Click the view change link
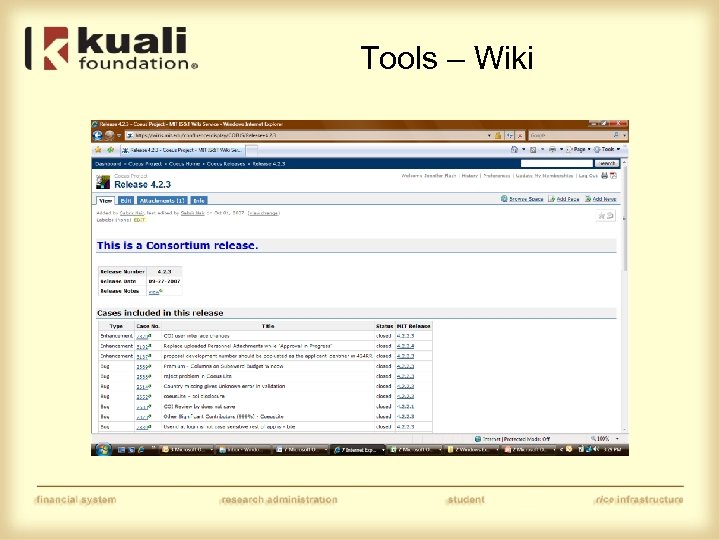This screenshot has width=720, height=540. (263, 213)
